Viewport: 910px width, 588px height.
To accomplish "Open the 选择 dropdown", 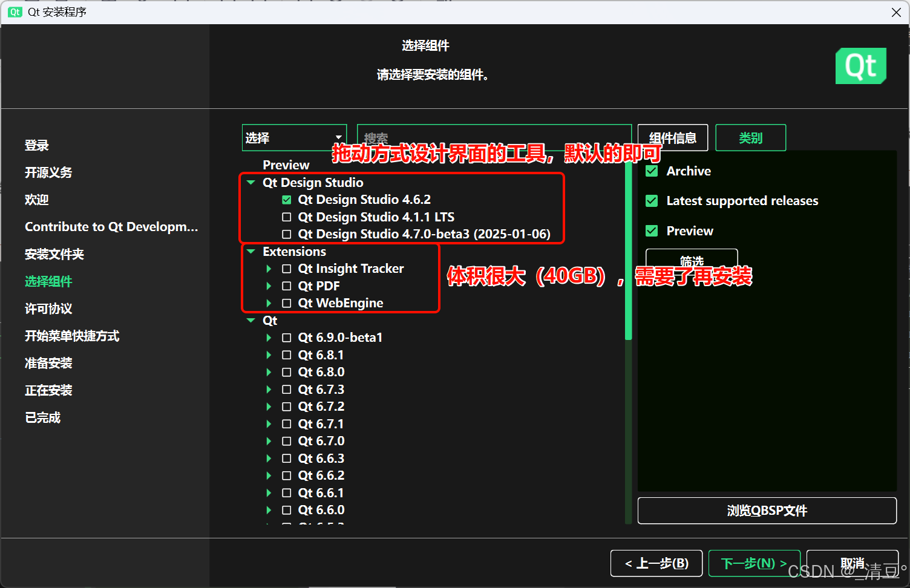I will click(294, 138).
